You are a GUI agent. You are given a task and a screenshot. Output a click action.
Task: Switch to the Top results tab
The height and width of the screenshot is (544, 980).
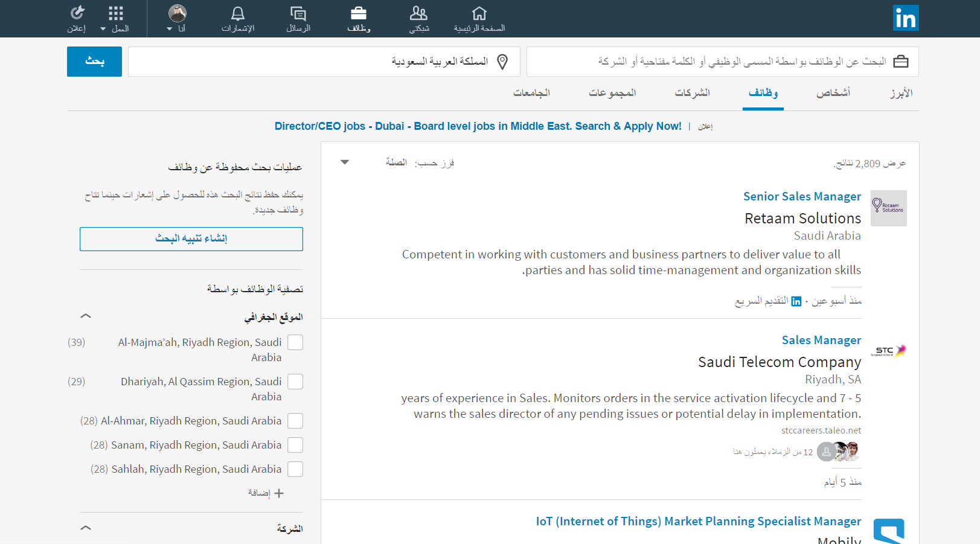[x=901, y=93]
